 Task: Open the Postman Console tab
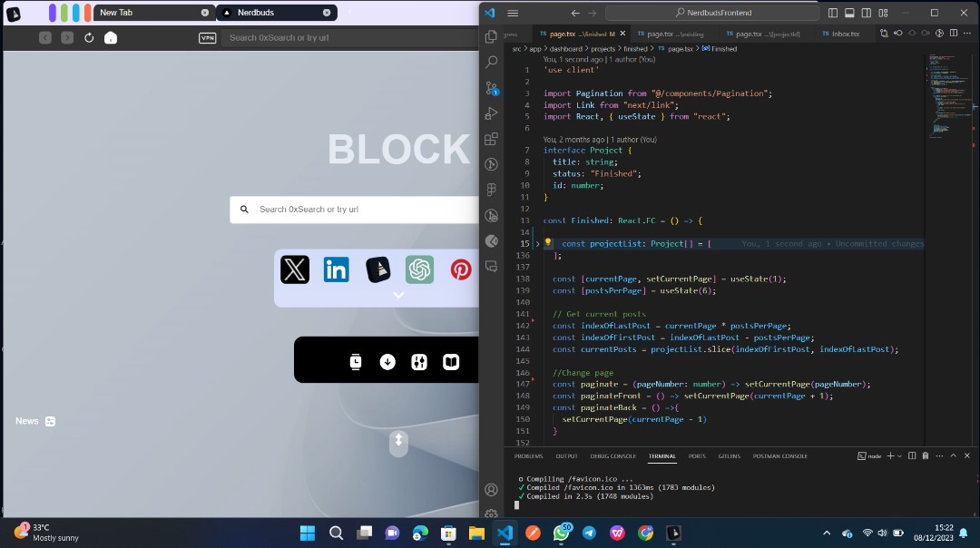(779, 456)
